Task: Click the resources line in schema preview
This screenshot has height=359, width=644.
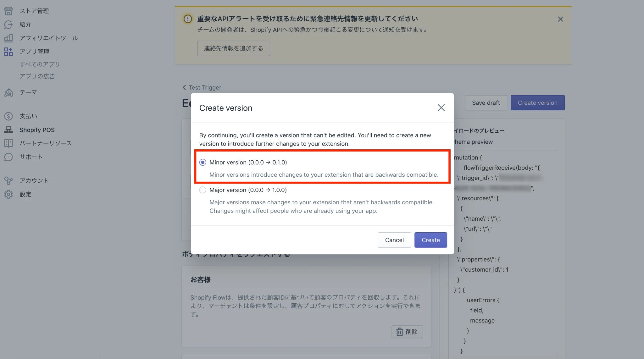Action: (478, 198)
